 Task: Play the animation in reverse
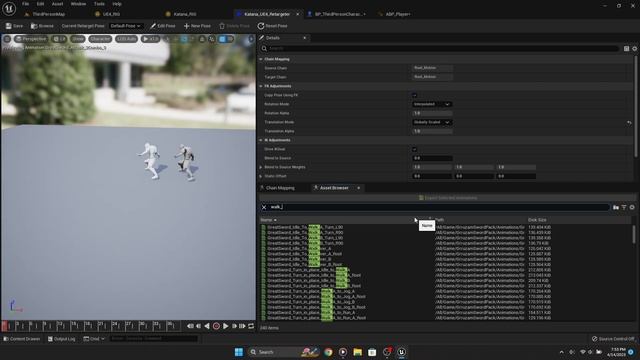207,326
